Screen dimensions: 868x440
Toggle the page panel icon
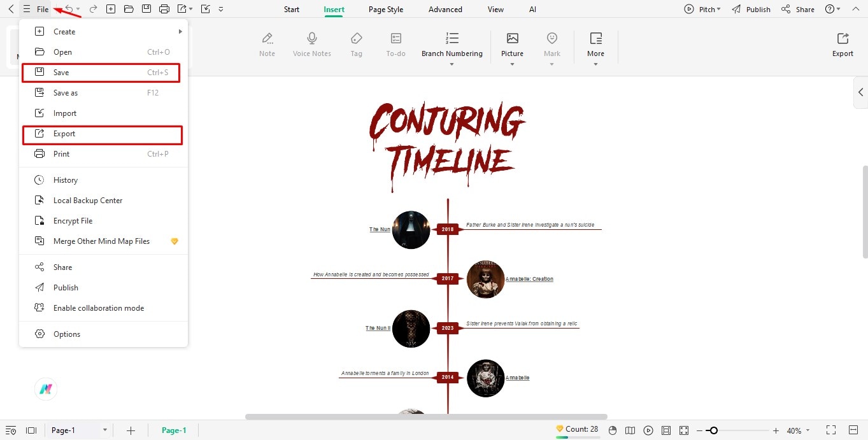click(31, 430)
